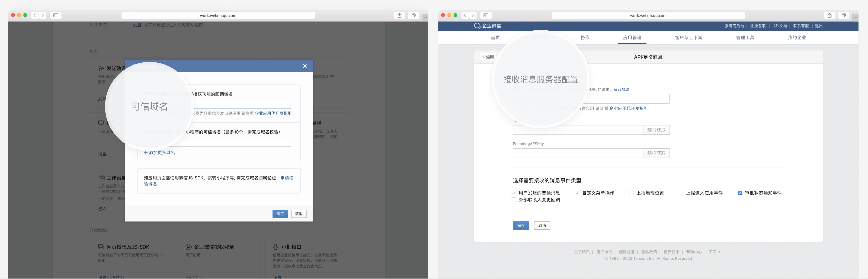Open share menu in right Safari window
The width and height of the screenshot is (868, 279).
[x=830, y=16]
